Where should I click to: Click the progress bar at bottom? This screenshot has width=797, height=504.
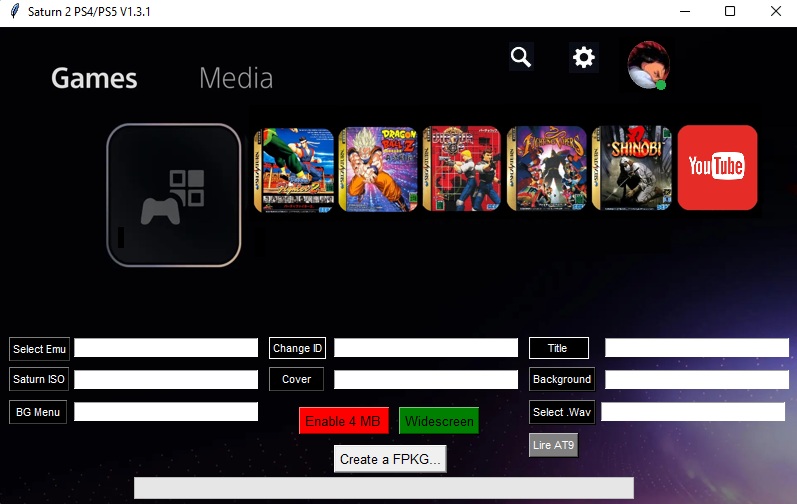click(384, 488)
